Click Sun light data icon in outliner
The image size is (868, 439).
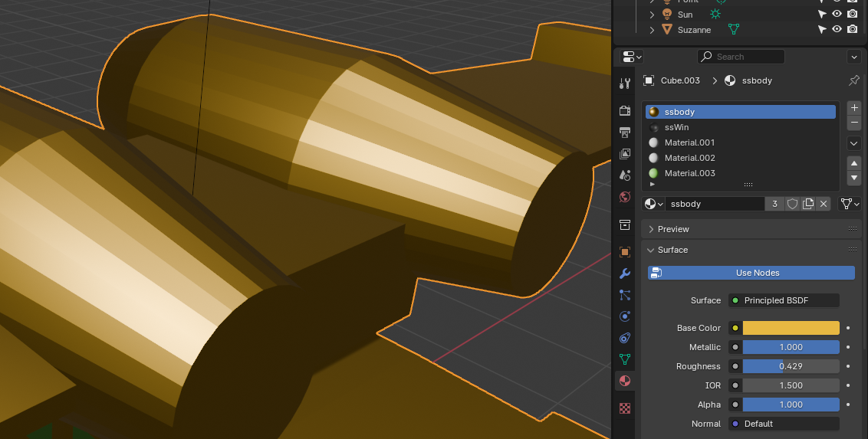pos(715,15)
